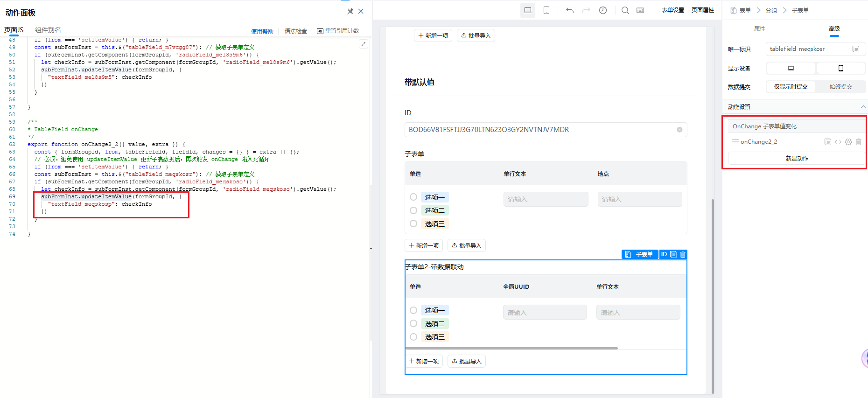Screen dimensions: 868x398
Task: Click horizontal scrollbar of 子表单2 table
Action: [x=511, y=348]
